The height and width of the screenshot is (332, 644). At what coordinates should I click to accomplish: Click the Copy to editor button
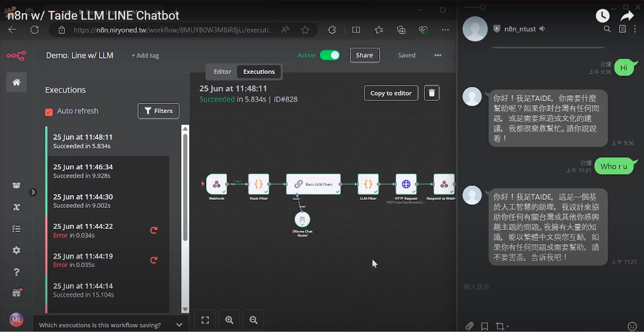click(x=391, y=93)
